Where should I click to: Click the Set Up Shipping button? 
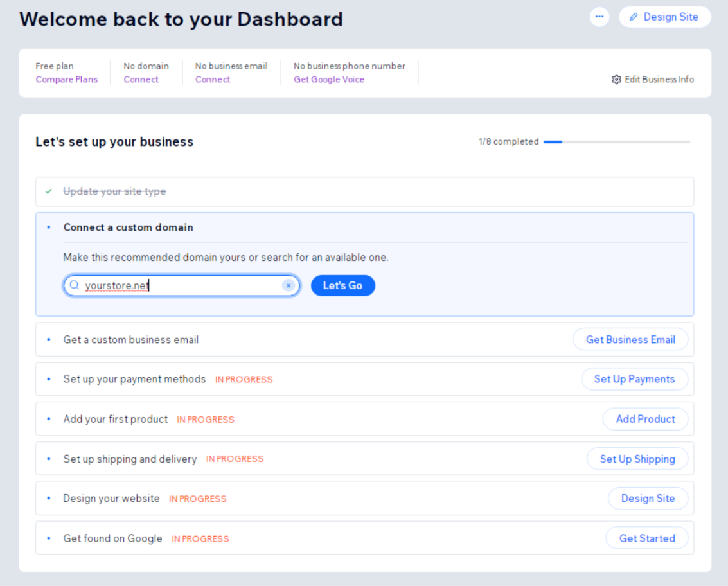point(637,459)
